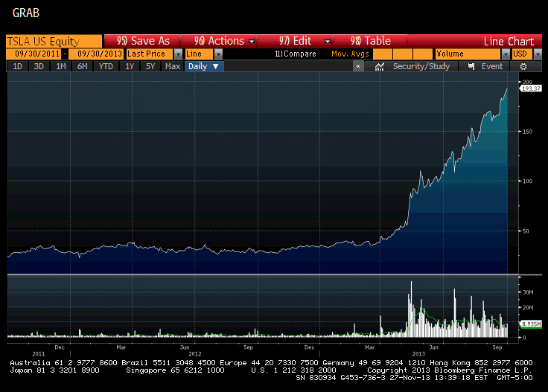Click the first moving average input box

(x=383, y=54)
